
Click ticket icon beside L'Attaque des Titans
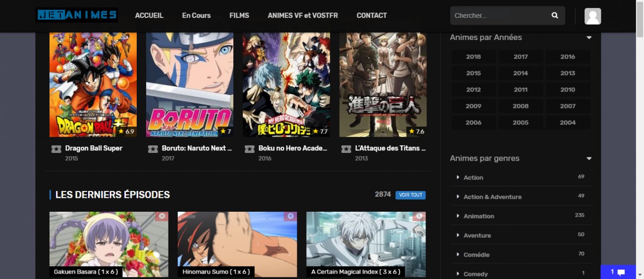pyautogui.click(x=346, y=149)
